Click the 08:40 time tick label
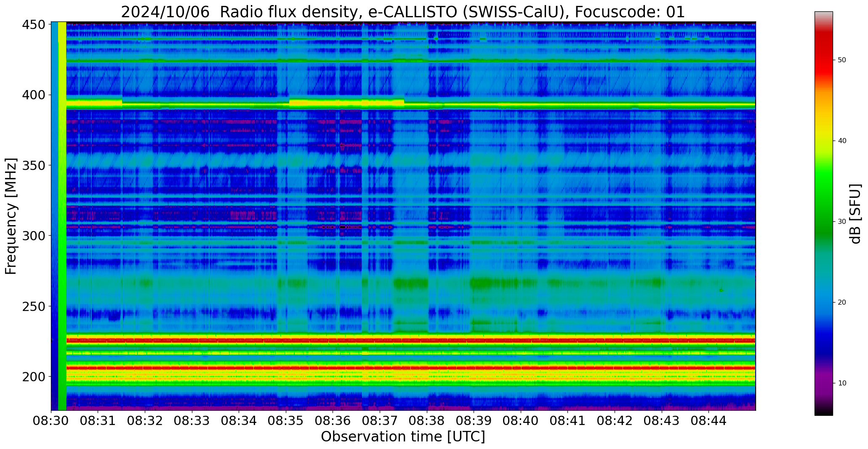 click(x=521, y=420)
